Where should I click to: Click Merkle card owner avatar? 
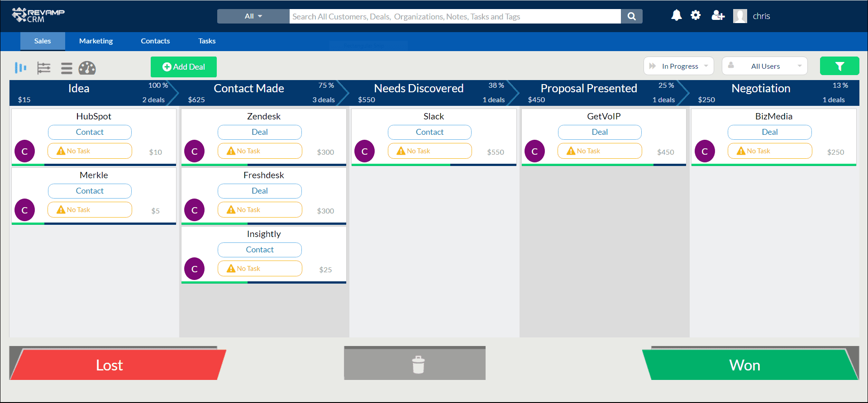[x=24, y=210]
